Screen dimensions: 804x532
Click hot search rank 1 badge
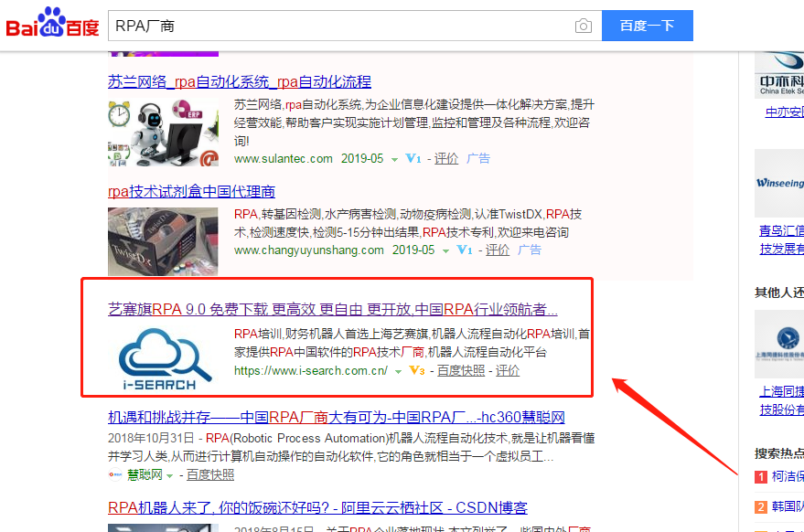[761, 477]
